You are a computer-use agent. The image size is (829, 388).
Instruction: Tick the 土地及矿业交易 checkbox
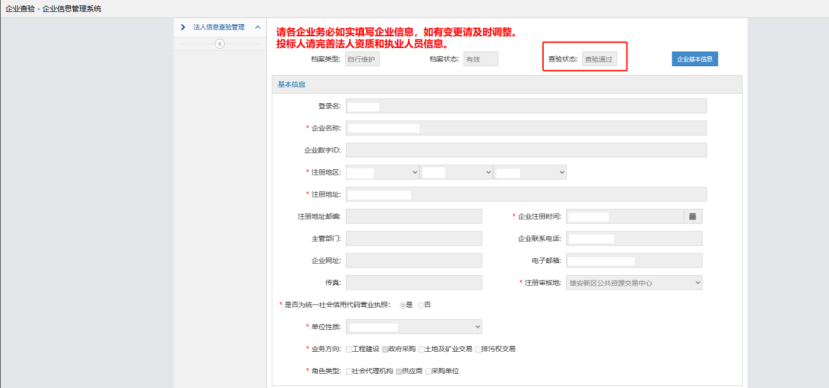click(421, 349)
